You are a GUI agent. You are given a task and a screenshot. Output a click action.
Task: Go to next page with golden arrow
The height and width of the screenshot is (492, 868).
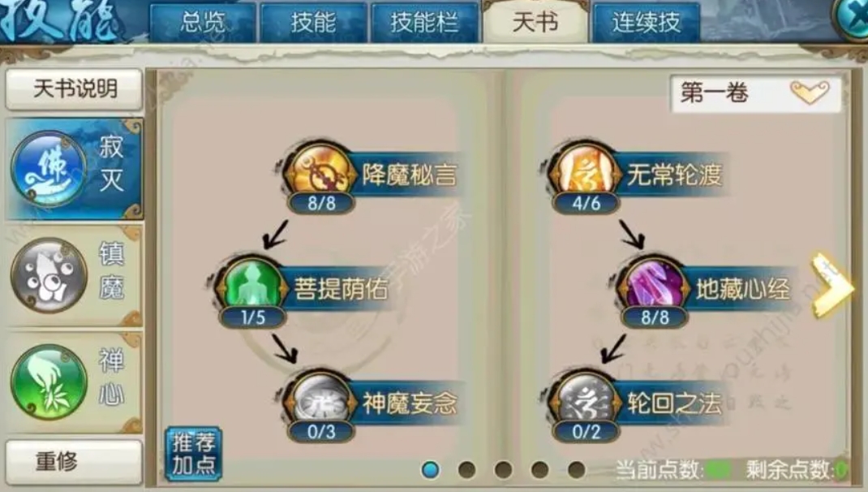point(831,285)
